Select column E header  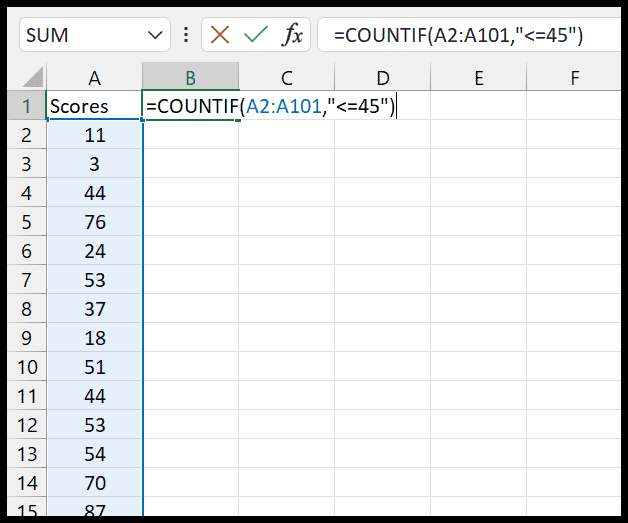(479, 77)
